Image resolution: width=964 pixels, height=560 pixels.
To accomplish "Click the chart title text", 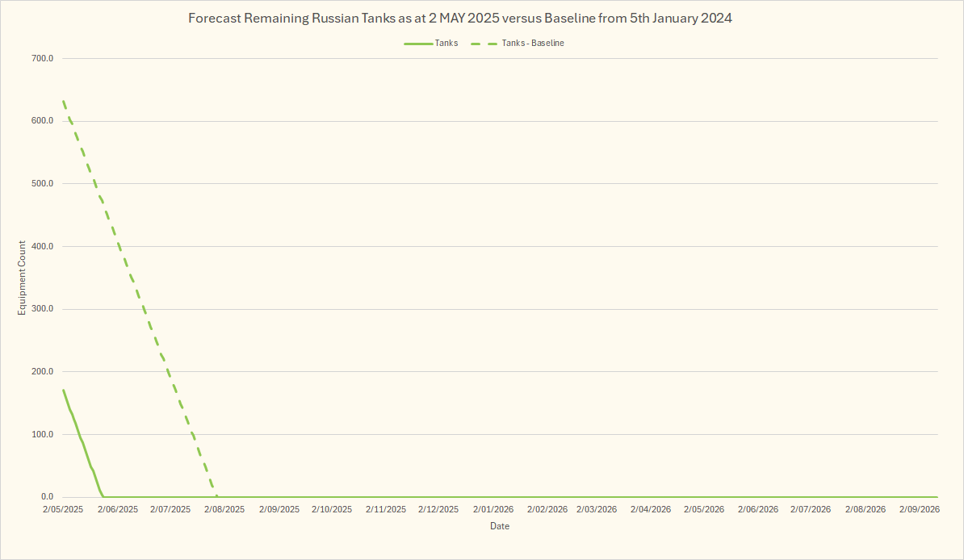I will click(460, 18).
